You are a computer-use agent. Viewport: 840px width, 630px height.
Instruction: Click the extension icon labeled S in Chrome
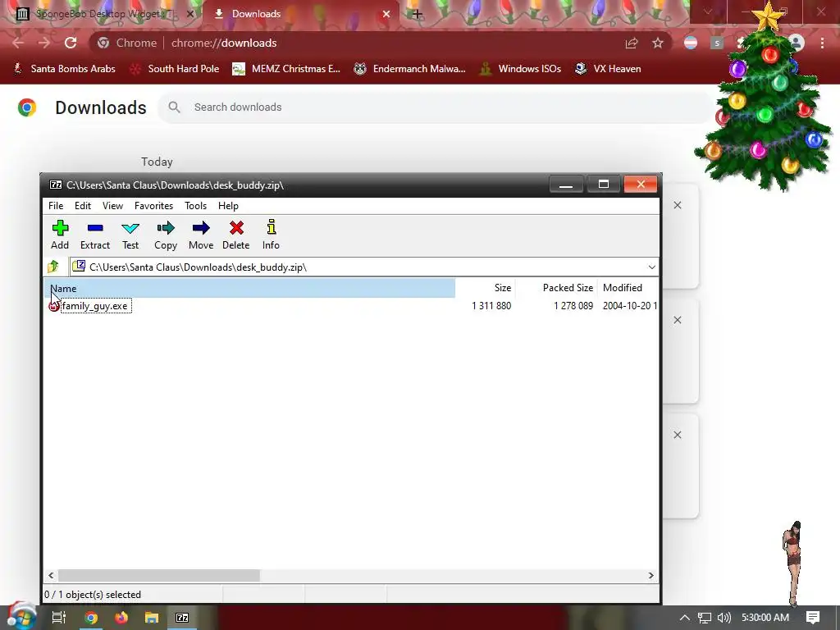pyautogui.click(x=717, y=43)
